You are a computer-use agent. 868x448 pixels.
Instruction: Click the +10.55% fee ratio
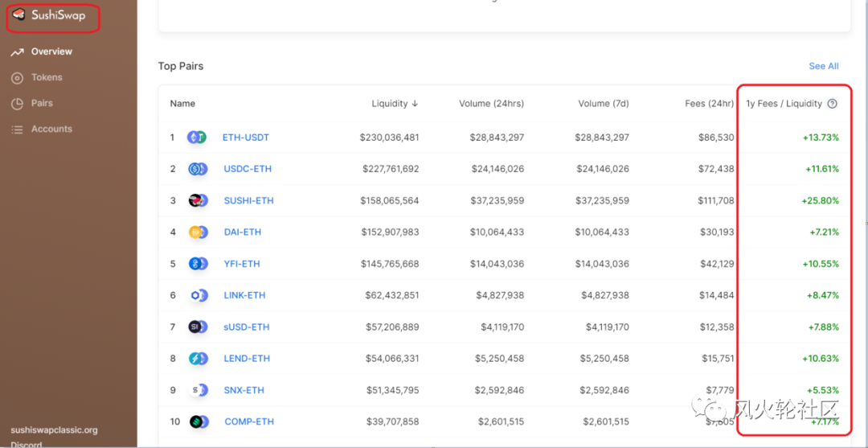coord(820,264)
